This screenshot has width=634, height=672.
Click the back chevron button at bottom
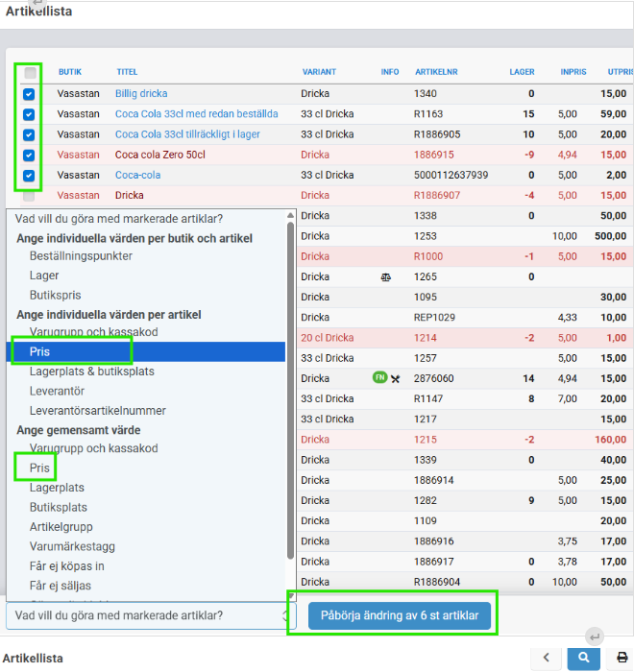[x=546, y=658]
